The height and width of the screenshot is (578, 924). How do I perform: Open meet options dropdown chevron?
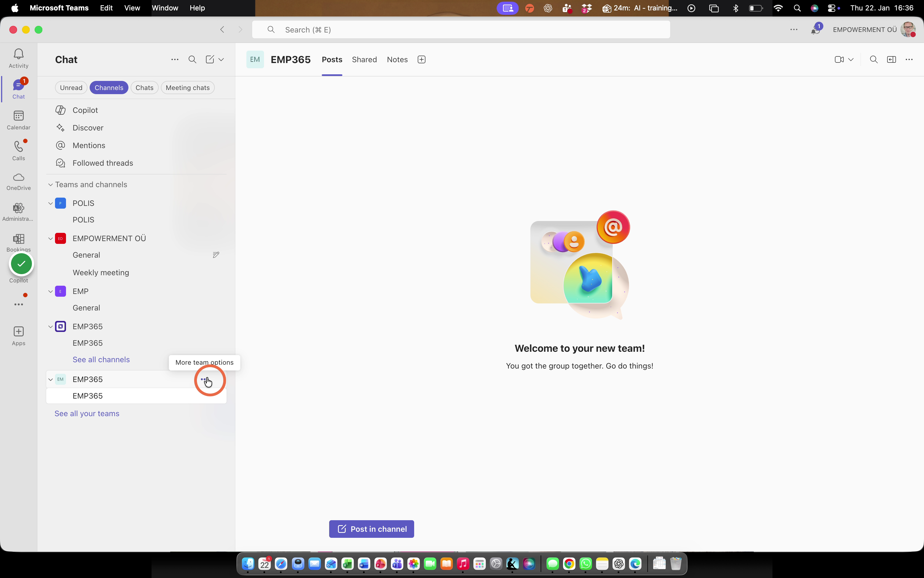851,59
